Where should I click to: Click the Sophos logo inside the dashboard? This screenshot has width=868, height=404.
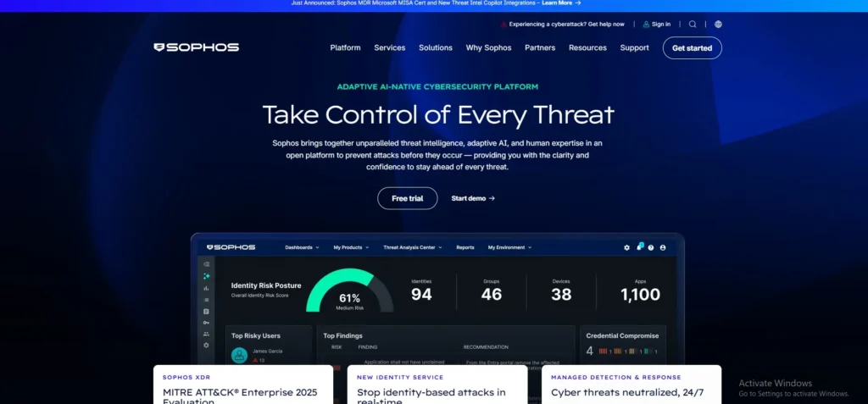pos(231,247)
